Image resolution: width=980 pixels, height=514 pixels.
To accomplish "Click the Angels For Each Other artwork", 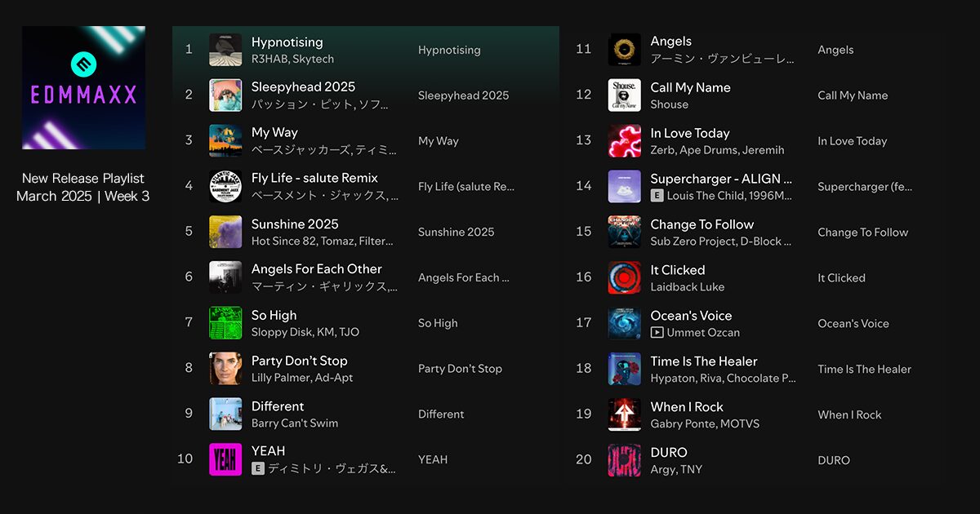I will [225, 277].
